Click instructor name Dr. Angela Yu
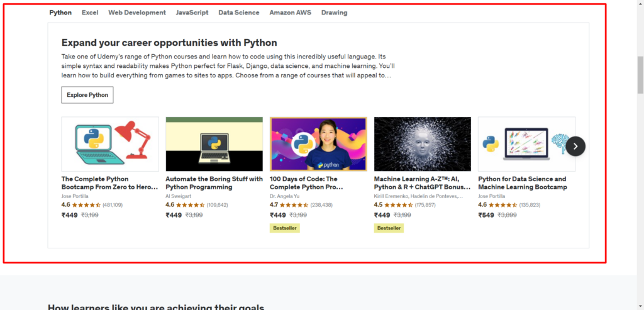Viewport: 644px width, 310px height. pos(285,196)
